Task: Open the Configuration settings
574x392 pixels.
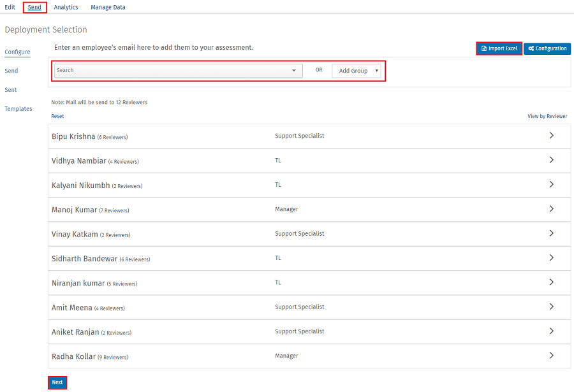Action: pyautogui.click(x=547, y=48)
